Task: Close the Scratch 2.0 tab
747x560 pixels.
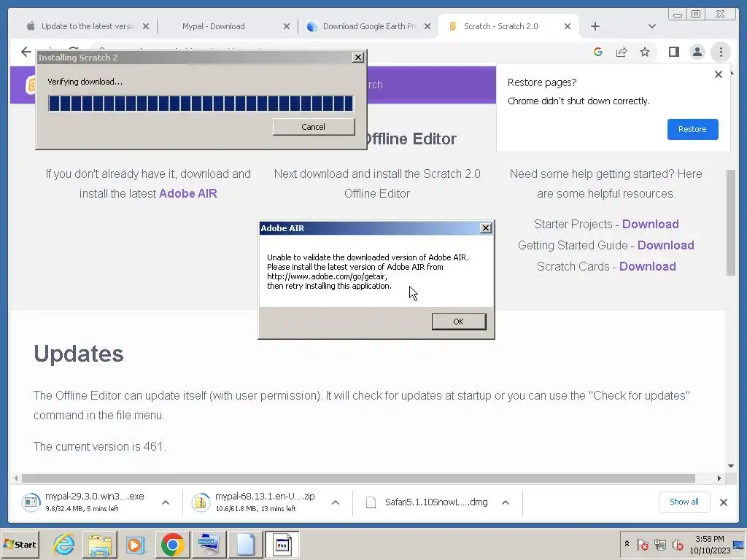Action: click(x=568, y=26)
